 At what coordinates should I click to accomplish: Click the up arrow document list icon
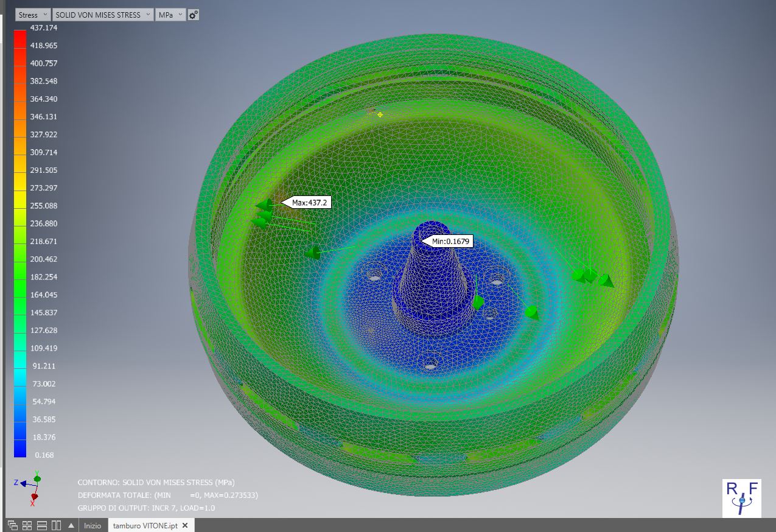[71, 525]
